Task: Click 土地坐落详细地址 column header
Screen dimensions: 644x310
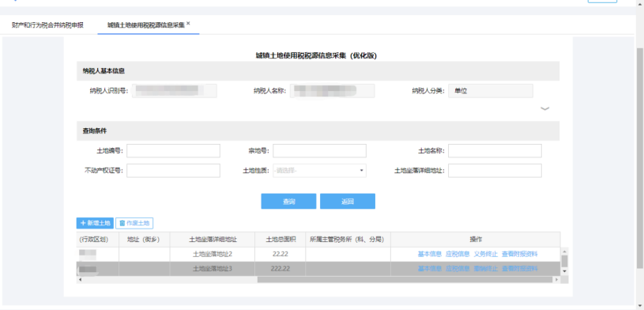Action: 213,240
